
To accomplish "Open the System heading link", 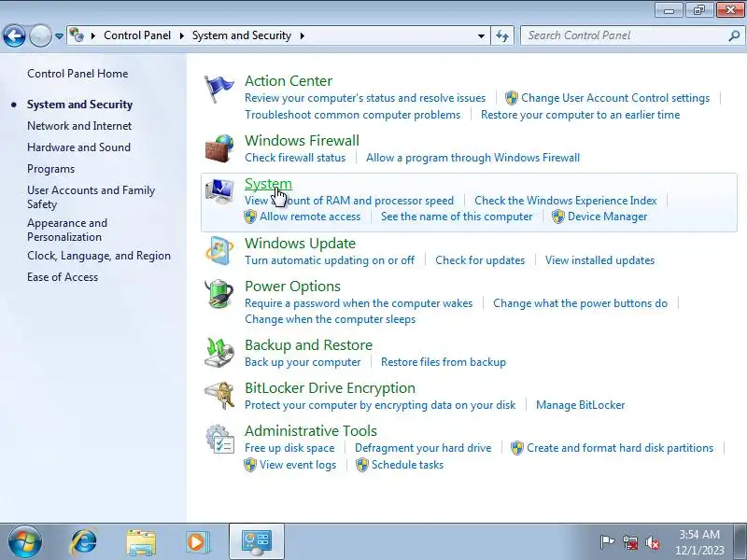I will [268, 184].
